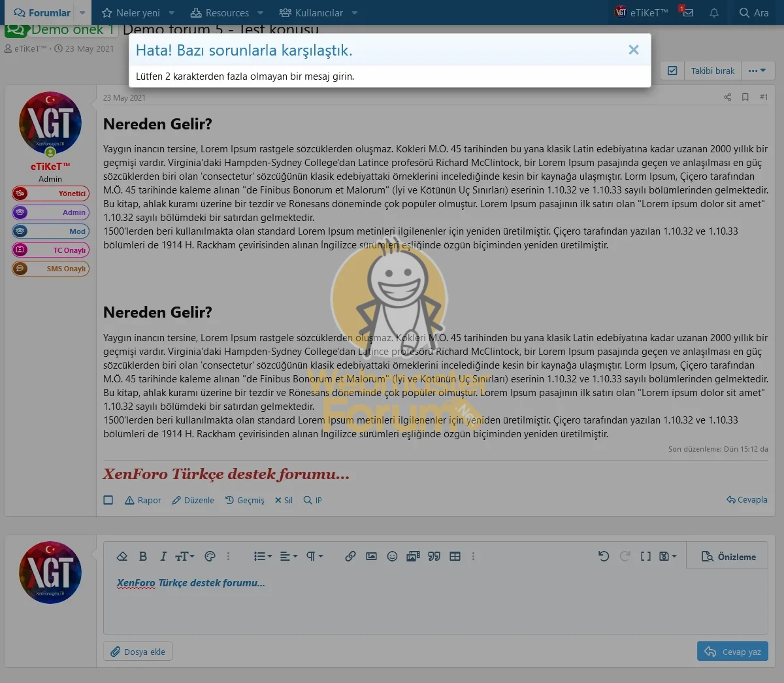The image size is (784, 683).
Task: Click the Takibi bırak unwatch button
Action: click(x=713, y=71)
